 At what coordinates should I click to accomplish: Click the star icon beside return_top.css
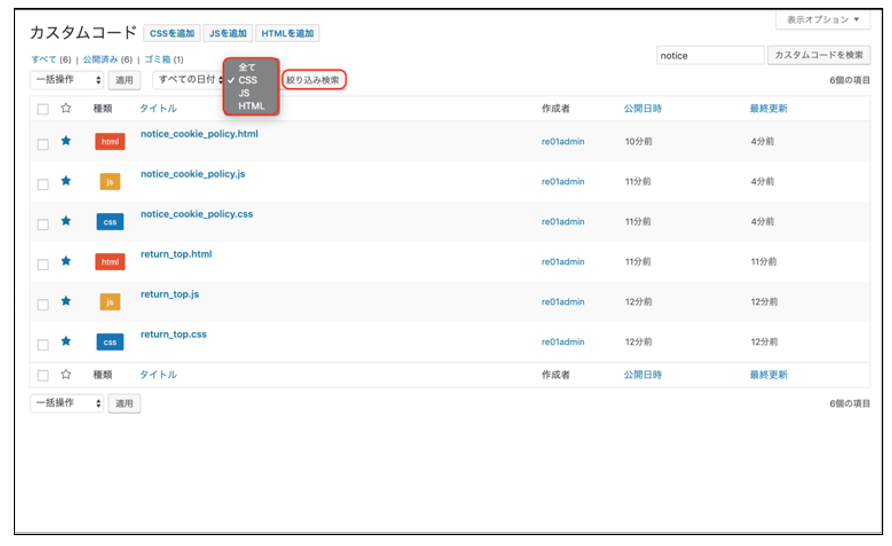[66, 341]
